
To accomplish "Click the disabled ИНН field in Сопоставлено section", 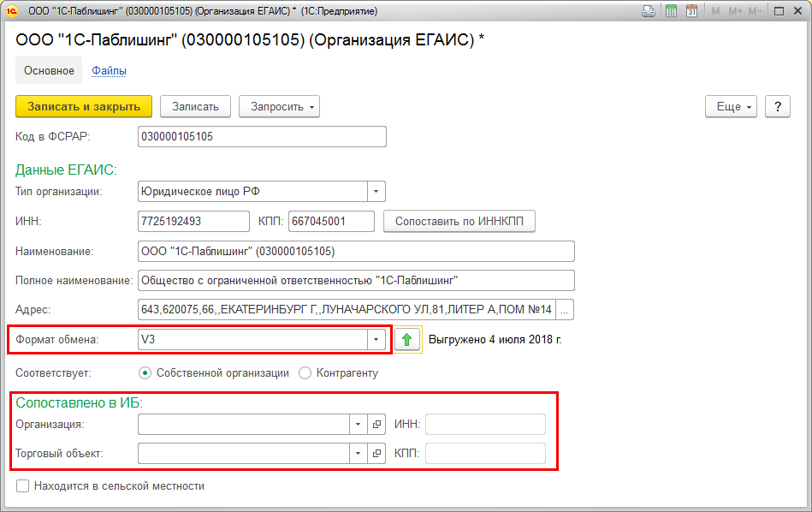I will point(485,425).
